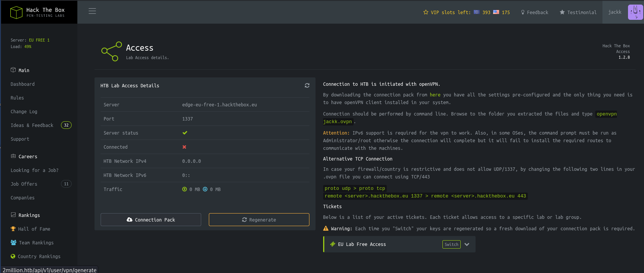Click the Traffic download arrow icon
The height and width of the screenshot is (273, 644).
[205, 189]
